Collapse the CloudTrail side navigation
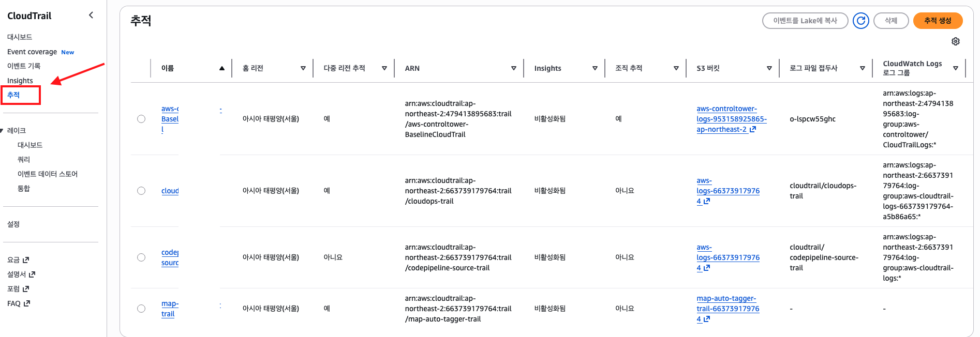 pyautogui.click(x=91, y=16)
